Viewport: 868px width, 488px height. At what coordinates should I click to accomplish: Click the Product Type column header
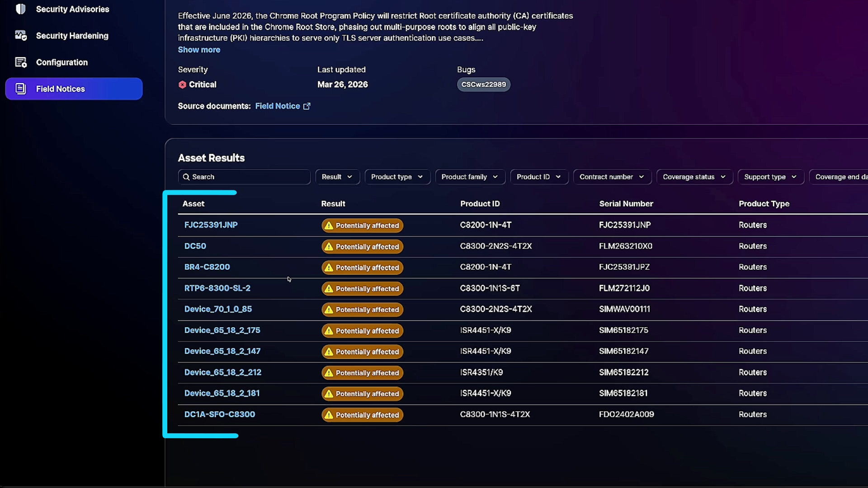pos(764,204)
